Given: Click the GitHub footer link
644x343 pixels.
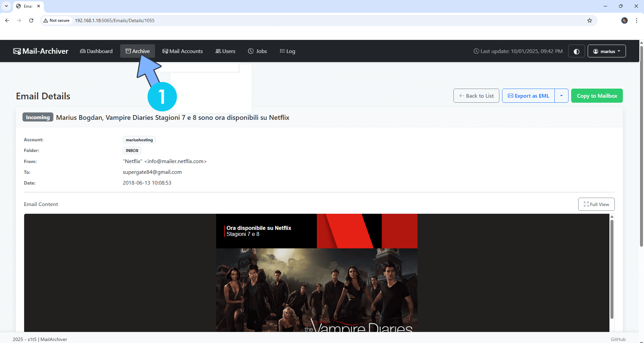Looking at the screenshot, I should [618, 339].
